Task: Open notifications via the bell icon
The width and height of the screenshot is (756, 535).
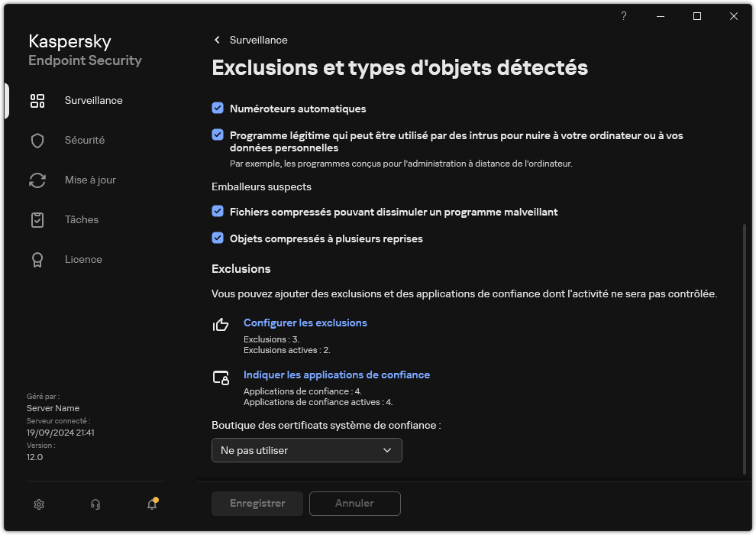Action: [151, 504]
